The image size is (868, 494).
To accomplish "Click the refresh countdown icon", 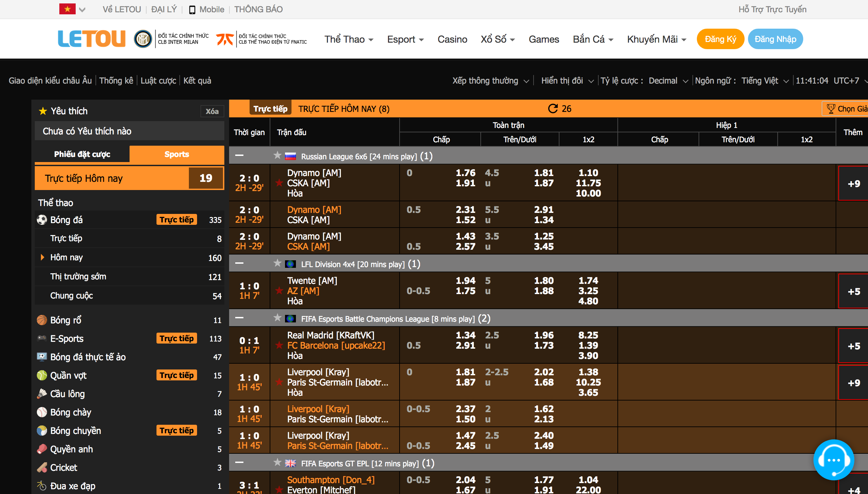I will (553, 108).
